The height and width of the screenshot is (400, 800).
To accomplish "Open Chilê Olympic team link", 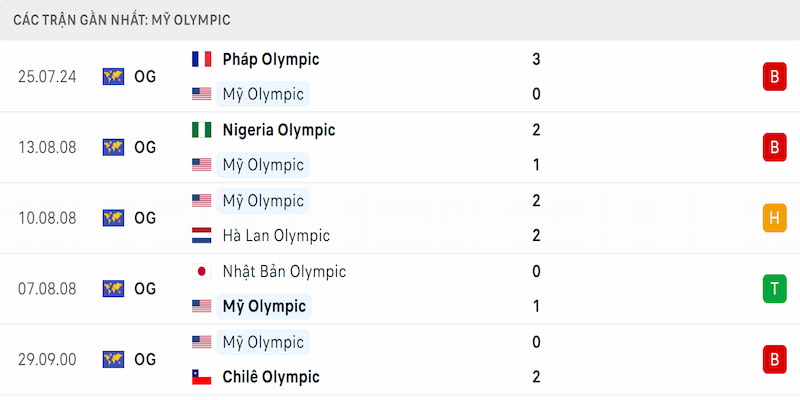I will (x=271, y=378).
